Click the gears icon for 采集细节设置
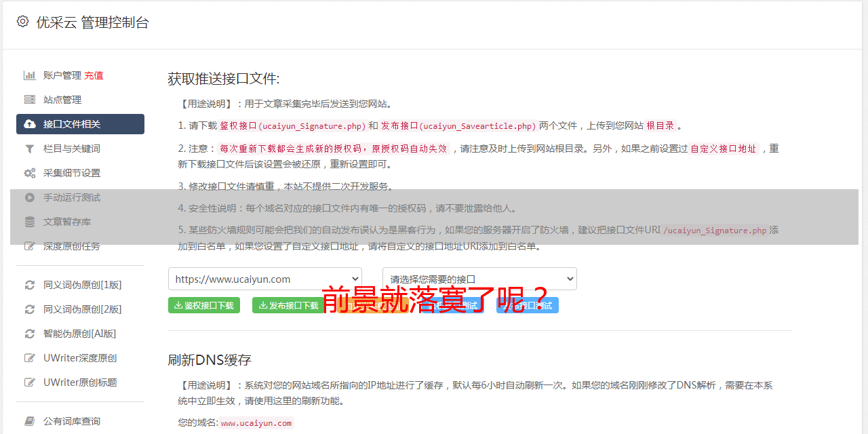868x434 pixels. (30, 173)
